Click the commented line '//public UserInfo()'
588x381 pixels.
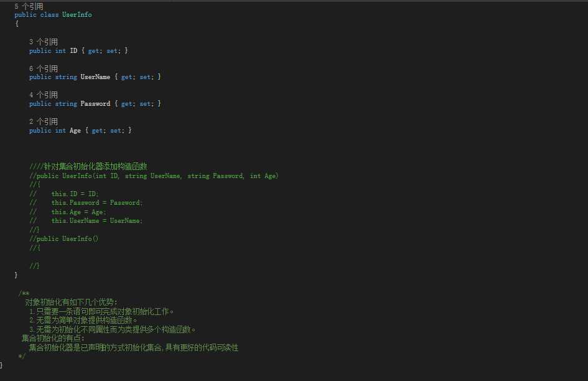pyautogui.click(x=64, y=238)
